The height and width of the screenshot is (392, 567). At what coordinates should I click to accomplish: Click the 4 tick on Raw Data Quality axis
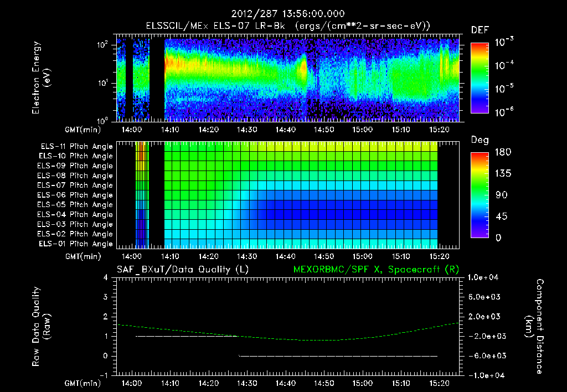coord(105,278)
